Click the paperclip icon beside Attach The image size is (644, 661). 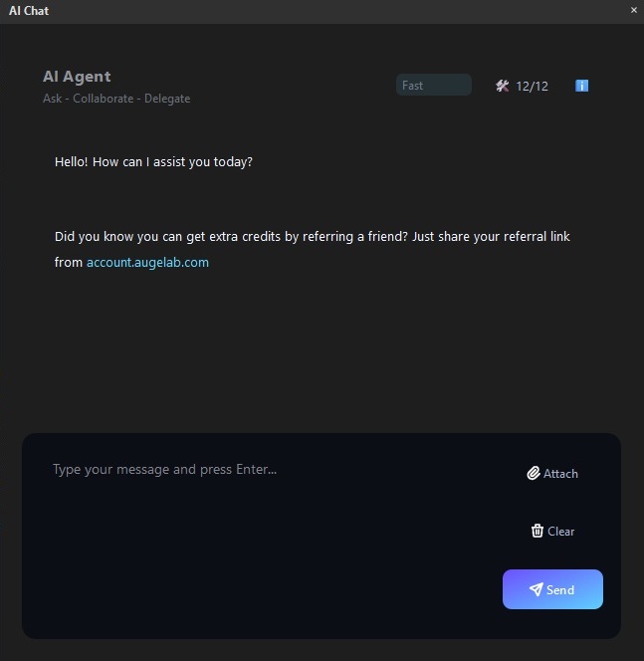point(534,474)
